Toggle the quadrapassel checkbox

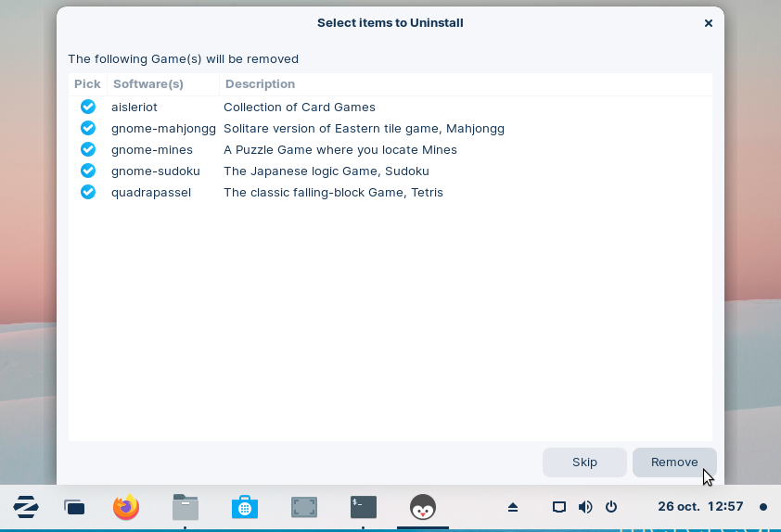click(88, 192)
